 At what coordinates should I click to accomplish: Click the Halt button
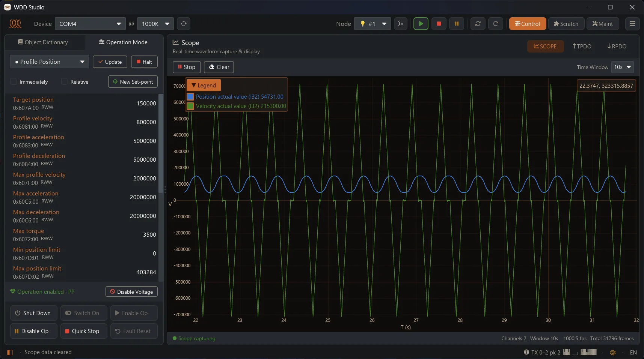click(144, 62)
